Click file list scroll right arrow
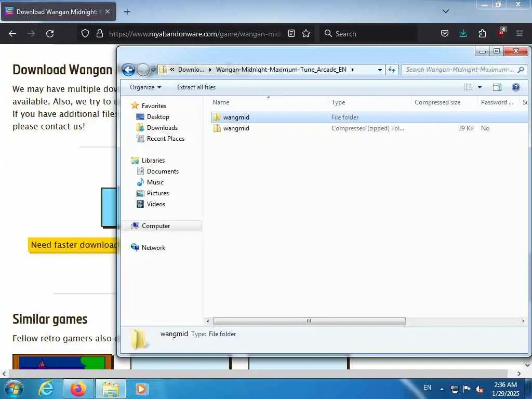Image resolution: width=532 pixels, height=399 pixels. (x=523, y=321)
